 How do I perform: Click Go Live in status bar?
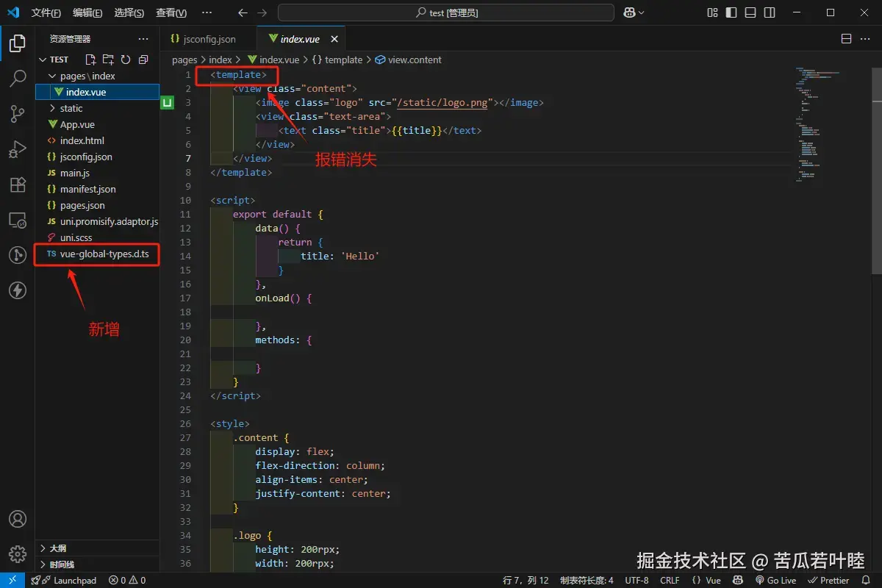pyautogui.click(x=776, y=580)
